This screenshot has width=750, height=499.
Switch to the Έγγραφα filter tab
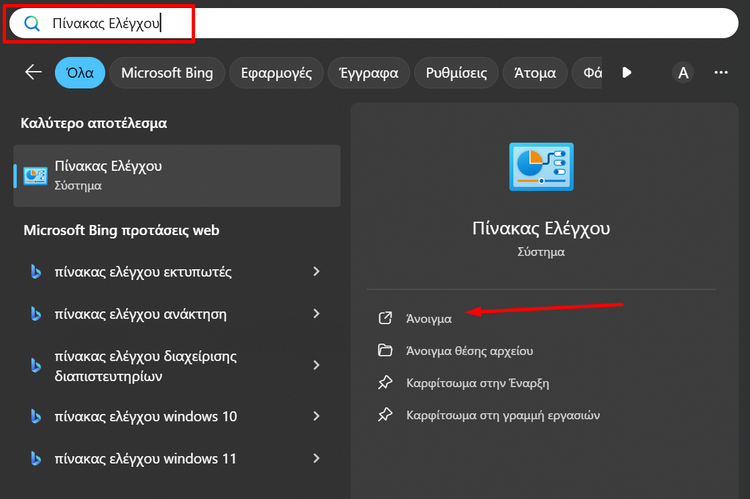click(x=370, y=73)
